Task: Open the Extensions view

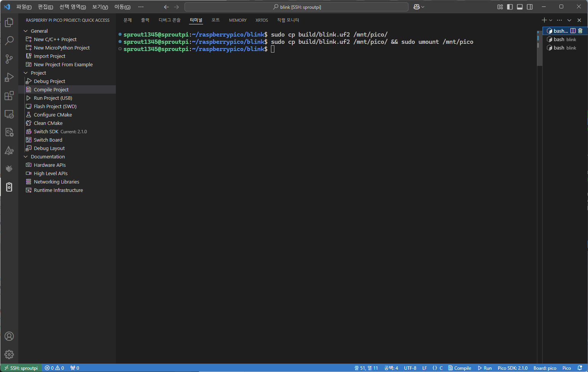Action: point(9,96)
